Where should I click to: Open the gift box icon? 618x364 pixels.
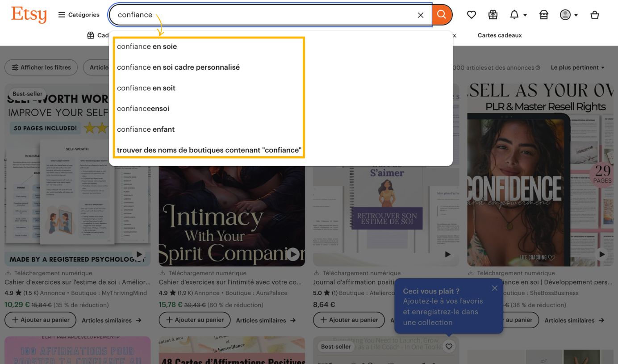click(493, 14)
